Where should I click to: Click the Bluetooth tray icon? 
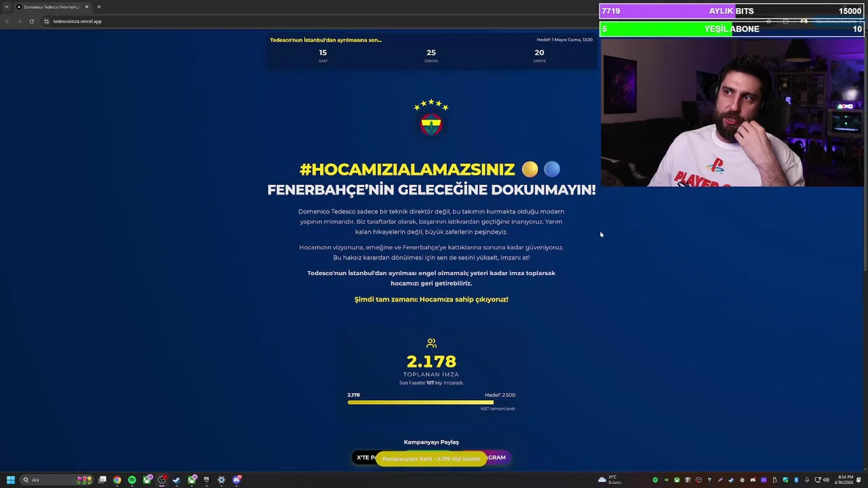tap(796, 480)
